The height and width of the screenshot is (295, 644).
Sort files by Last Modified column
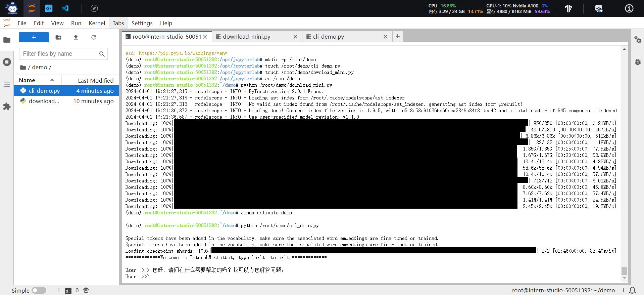point(96,81)
